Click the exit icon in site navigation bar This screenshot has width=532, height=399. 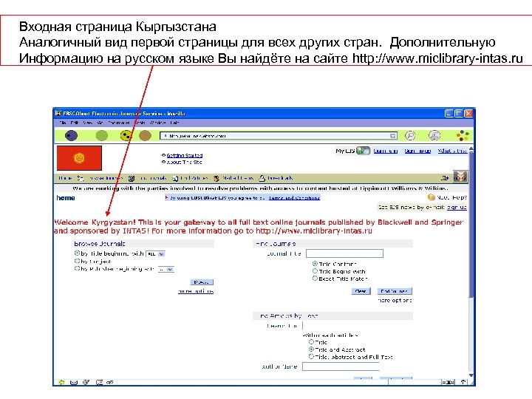pos(445,178)
